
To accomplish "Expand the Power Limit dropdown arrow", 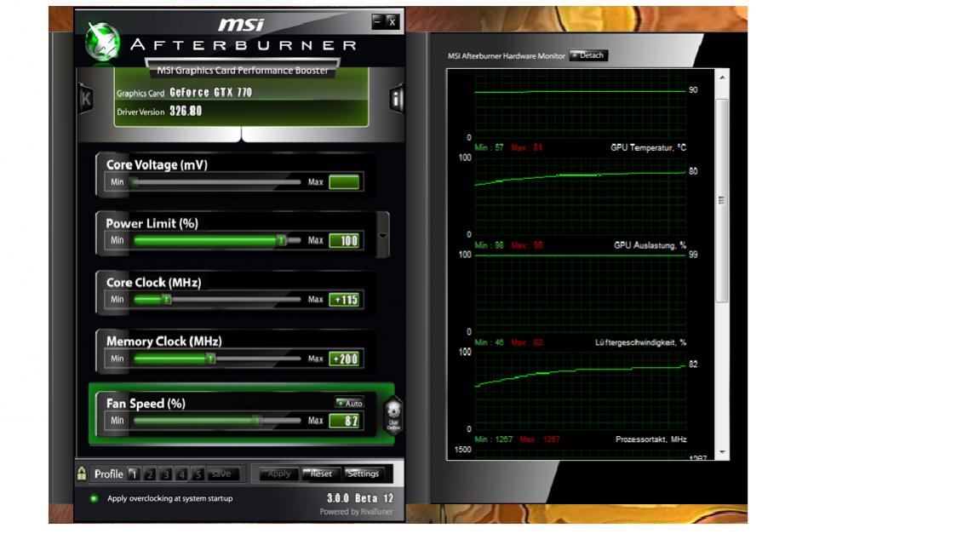I will point(382,236).
